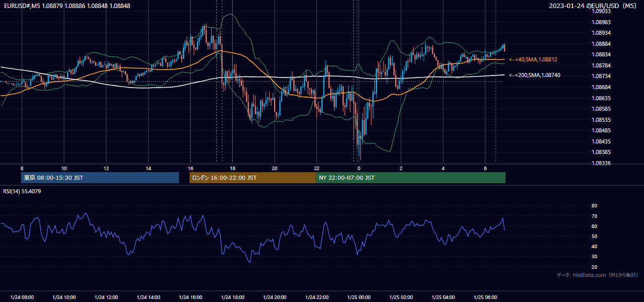Click the 1/24 20:00 time label

(275, 297)
